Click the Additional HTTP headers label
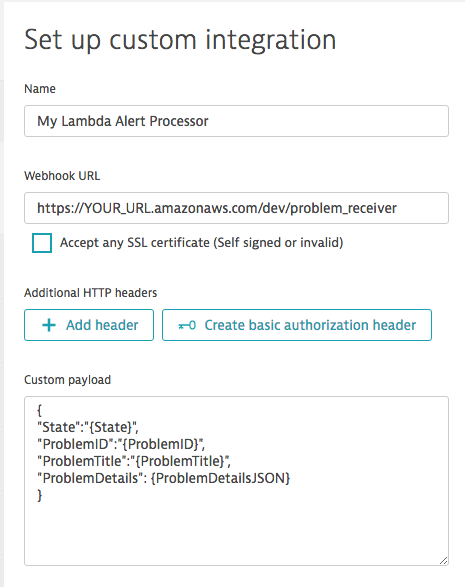This screenshot has width=465, height=587. (x=91, y=293)
